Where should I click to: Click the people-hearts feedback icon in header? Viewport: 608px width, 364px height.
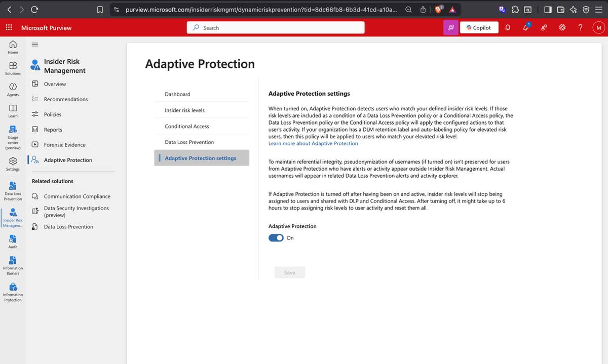coord(544,27)
